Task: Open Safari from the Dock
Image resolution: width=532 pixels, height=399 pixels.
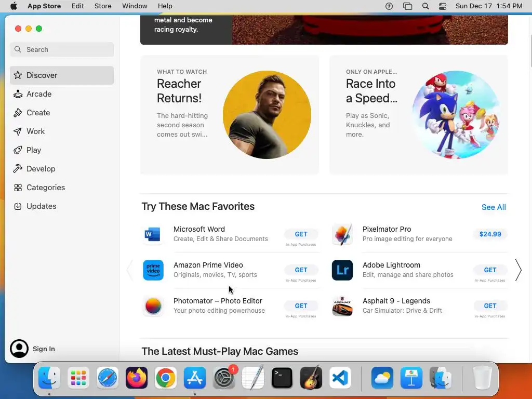Action: [108, 378]
